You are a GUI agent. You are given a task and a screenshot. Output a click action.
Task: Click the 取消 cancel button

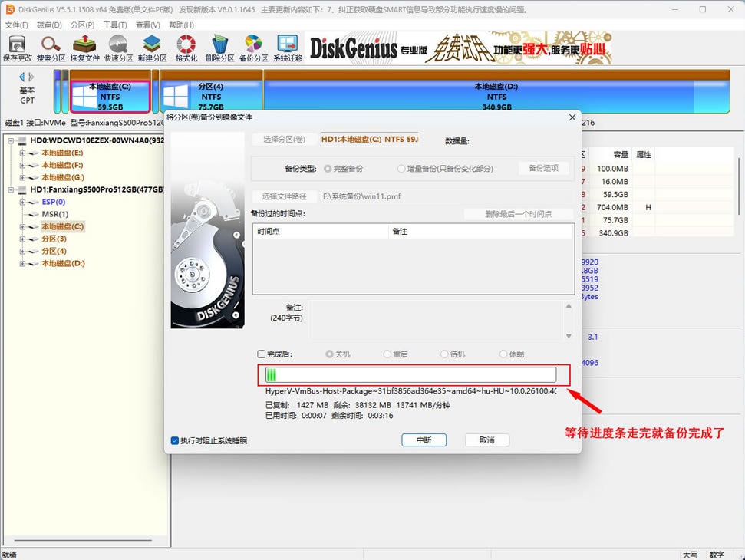(x=486, y=440)
